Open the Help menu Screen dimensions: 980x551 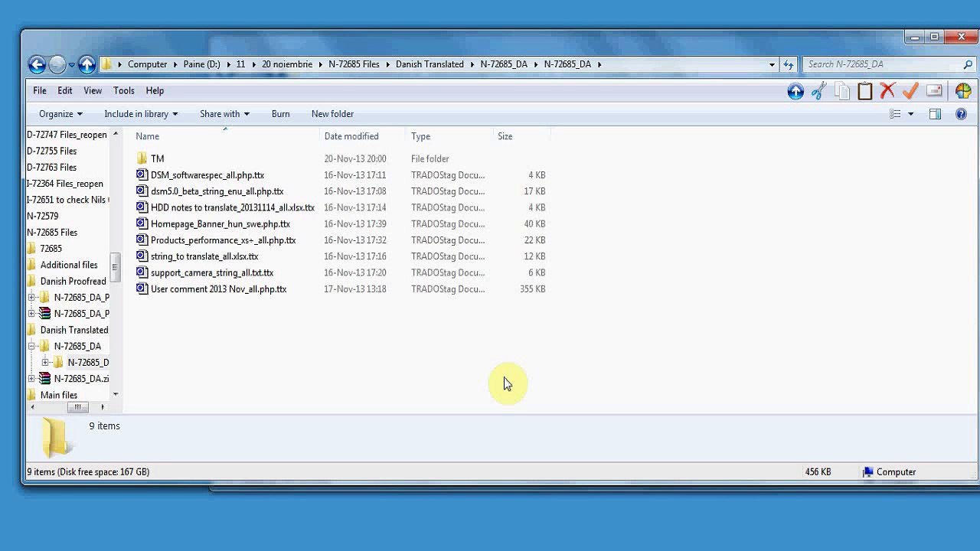click(x=155, y=90)
